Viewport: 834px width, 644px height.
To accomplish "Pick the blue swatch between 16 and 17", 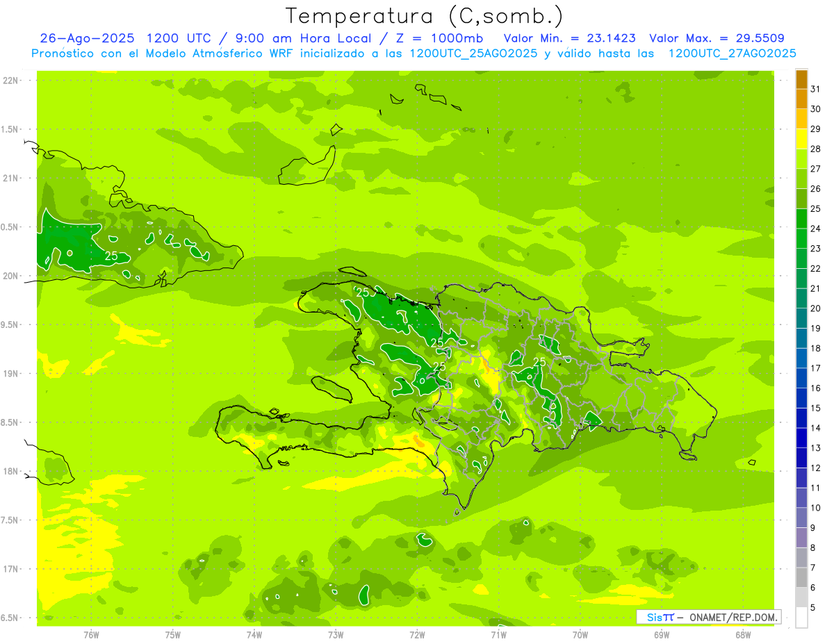I will [x=801, y=378].
